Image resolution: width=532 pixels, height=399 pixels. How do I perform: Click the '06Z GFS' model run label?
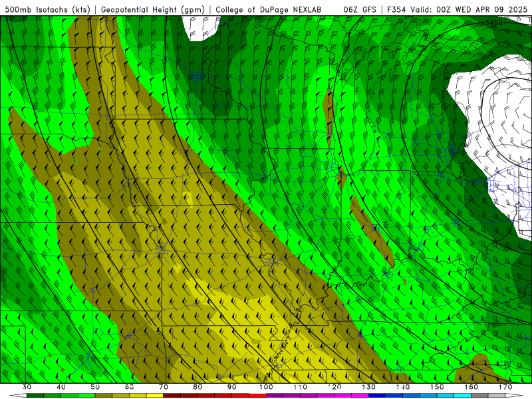pos(360,9)
